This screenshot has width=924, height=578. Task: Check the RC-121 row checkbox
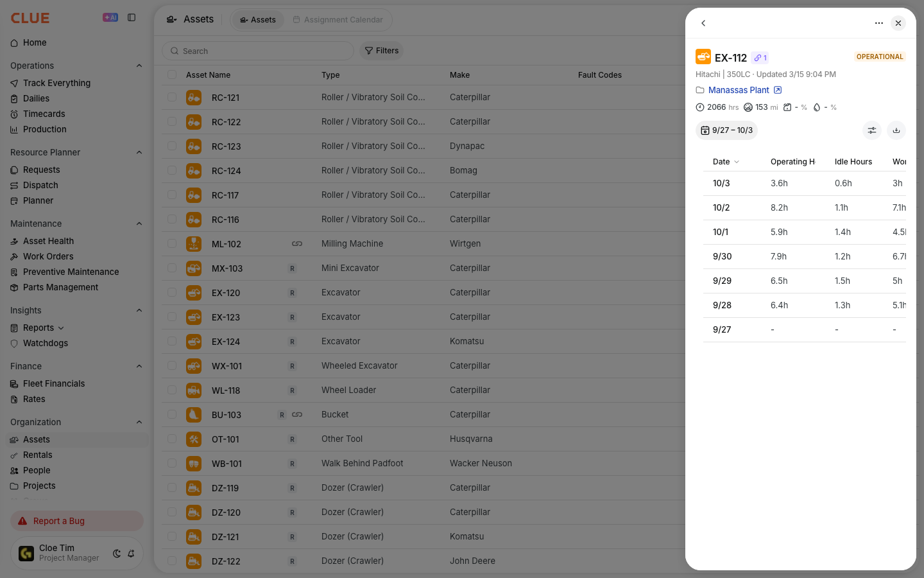172,97
